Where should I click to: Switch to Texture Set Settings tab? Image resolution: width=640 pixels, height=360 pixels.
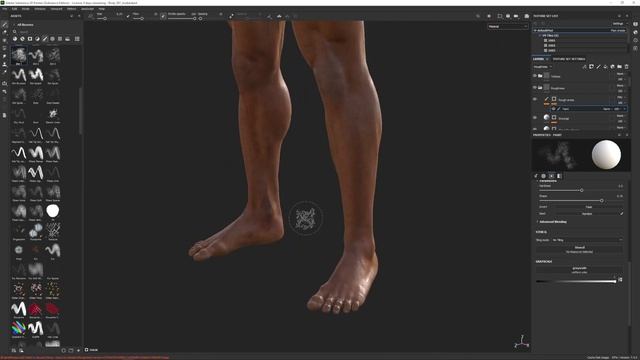[569, 59]
